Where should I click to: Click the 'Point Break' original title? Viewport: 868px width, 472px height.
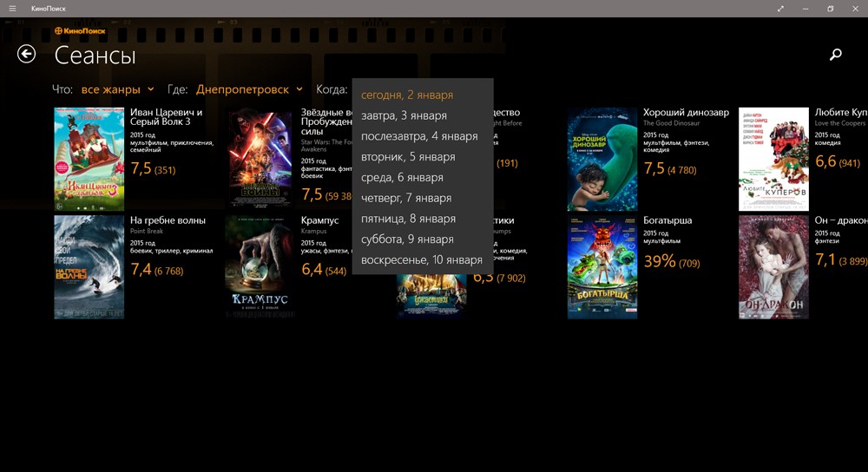(147, 231)
